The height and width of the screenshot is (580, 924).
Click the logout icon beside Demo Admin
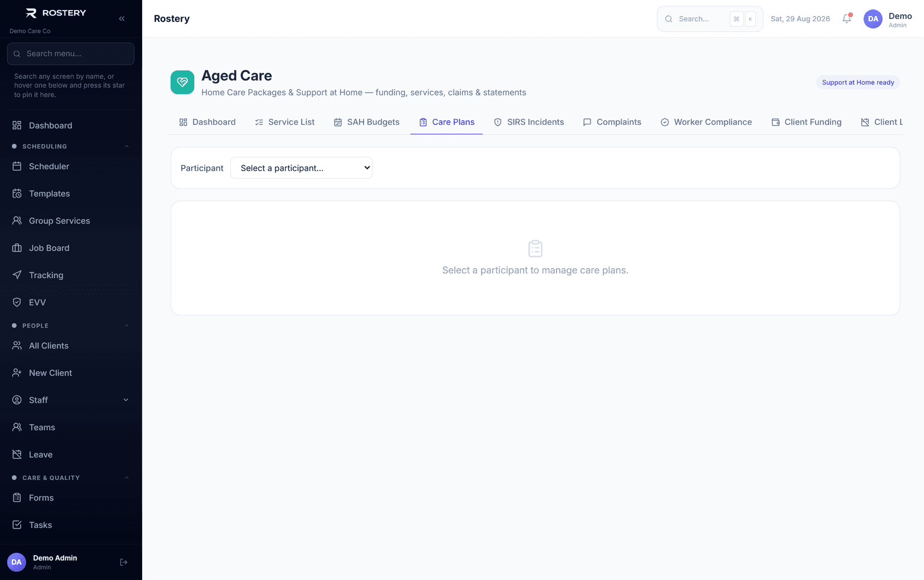124,562
